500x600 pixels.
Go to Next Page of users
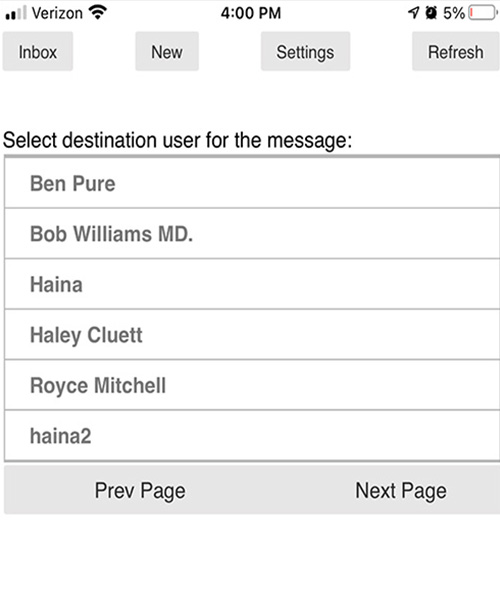click(401, 490)
